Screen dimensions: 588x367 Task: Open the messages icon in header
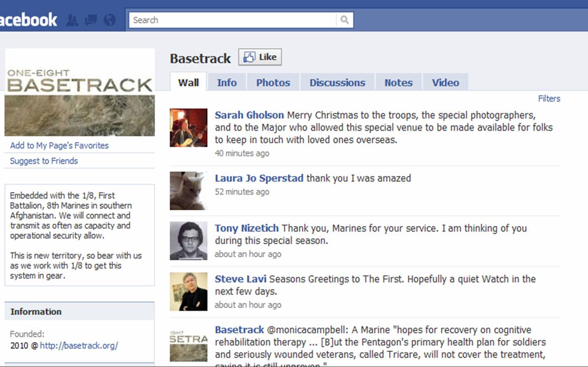[x=91, y=20]
